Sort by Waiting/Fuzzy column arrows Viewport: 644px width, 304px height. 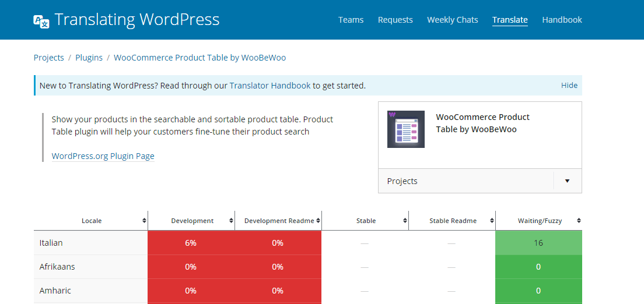click(x=579, y=221)
